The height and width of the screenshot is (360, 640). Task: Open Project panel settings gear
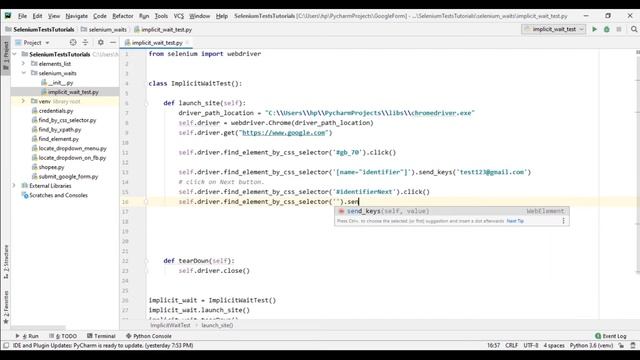click(x=100, y=42)
